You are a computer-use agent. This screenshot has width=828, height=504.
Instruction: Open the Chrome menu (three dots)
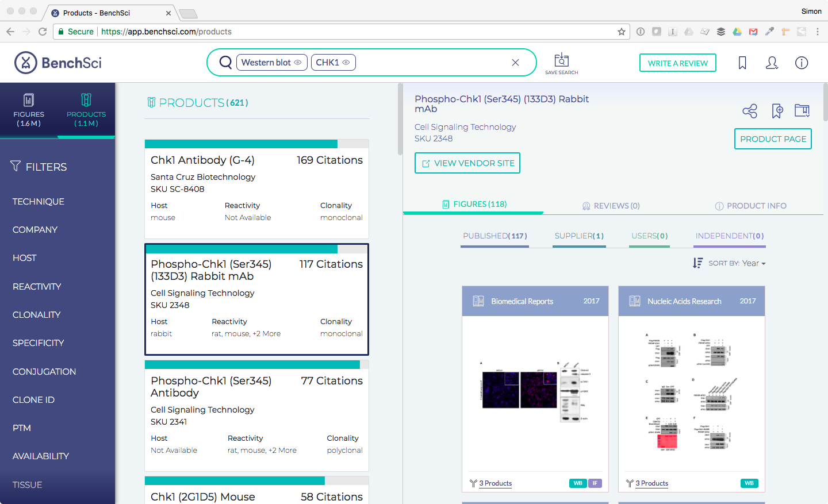(x=817, y=32)
